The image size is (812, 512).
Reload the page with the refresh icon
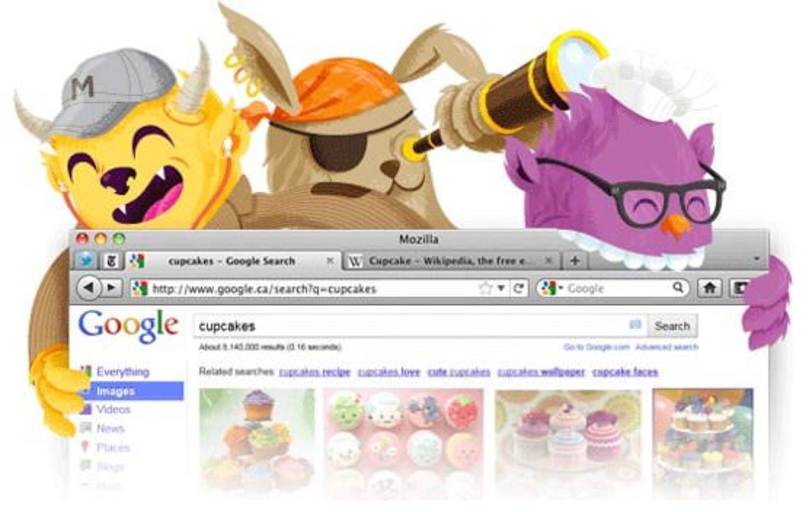point(518,288)
